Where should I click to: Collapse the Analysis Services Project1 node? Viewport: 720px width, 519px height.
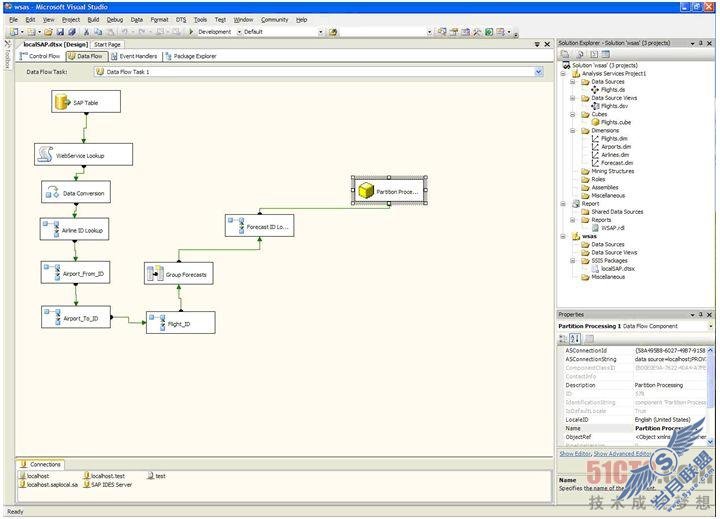(563, 73)
